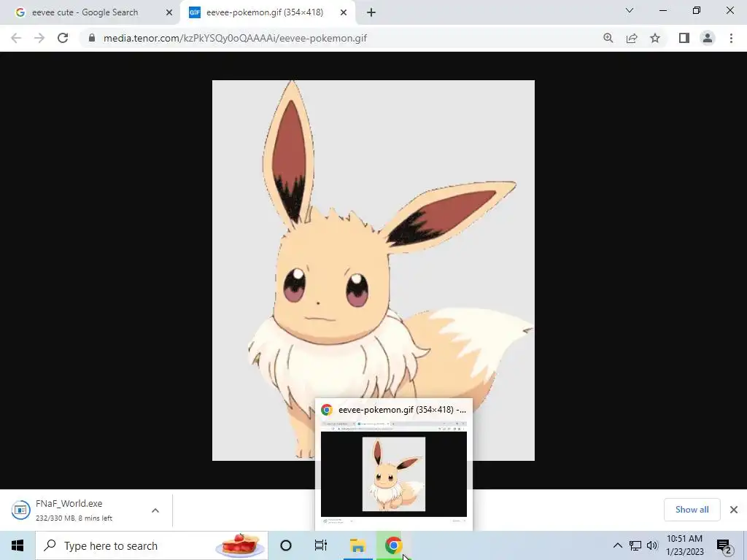Open the Windows Start menu
Screen dimensions: 747x560
[x=18, y=545]
